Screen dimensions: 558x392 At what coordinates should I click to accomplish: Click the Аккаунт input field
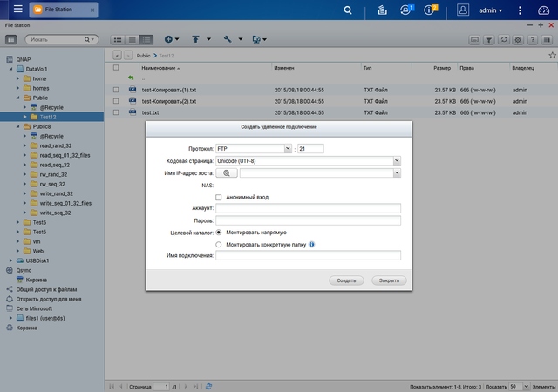[x=307, y=208]
